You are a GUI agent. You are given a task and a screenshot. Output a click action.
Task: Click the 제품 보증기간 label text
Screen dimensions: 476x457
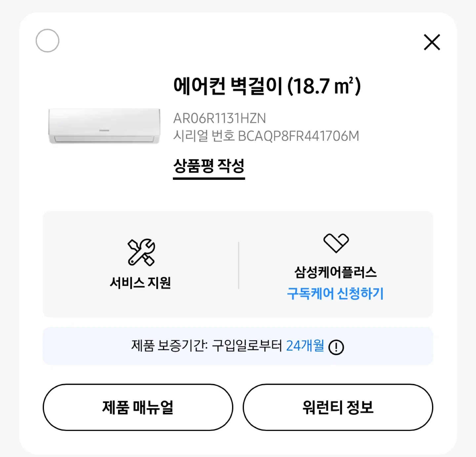coord(169,346)
